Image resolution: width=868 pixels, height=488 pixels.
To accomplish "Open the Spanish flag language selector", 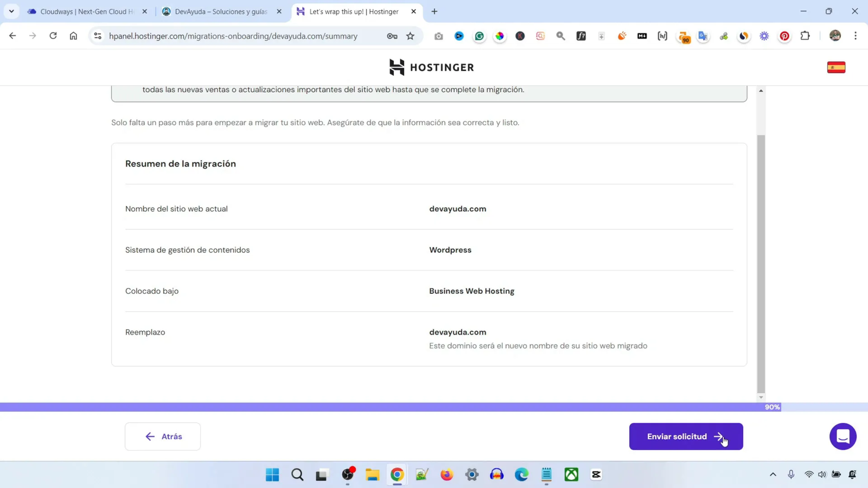I will [x=836, y=66].
